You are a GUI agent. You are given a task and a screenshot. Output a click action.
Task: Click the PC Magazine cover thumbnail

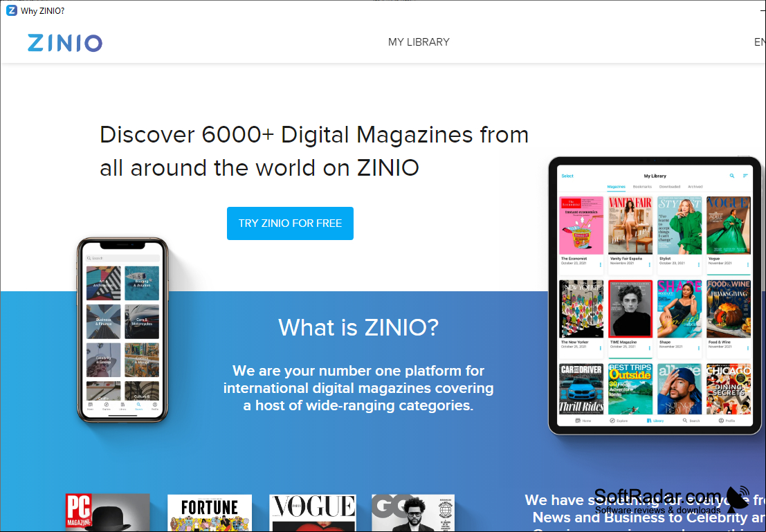[108, 512]
